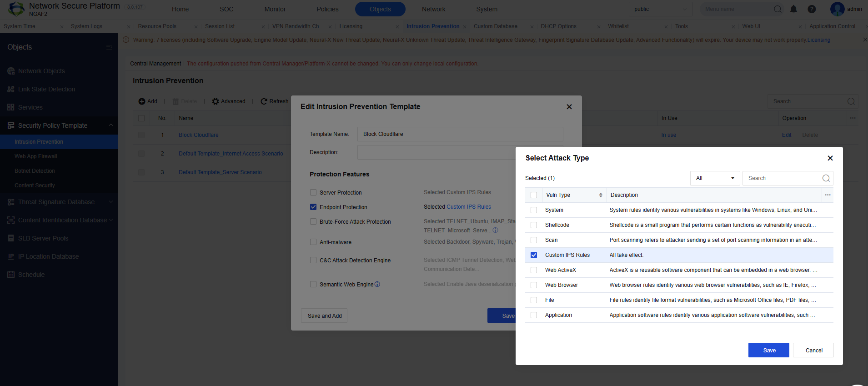Check the Application checkbox
The height and width of the screenshot is (386, 868).
tap(534, 315)
